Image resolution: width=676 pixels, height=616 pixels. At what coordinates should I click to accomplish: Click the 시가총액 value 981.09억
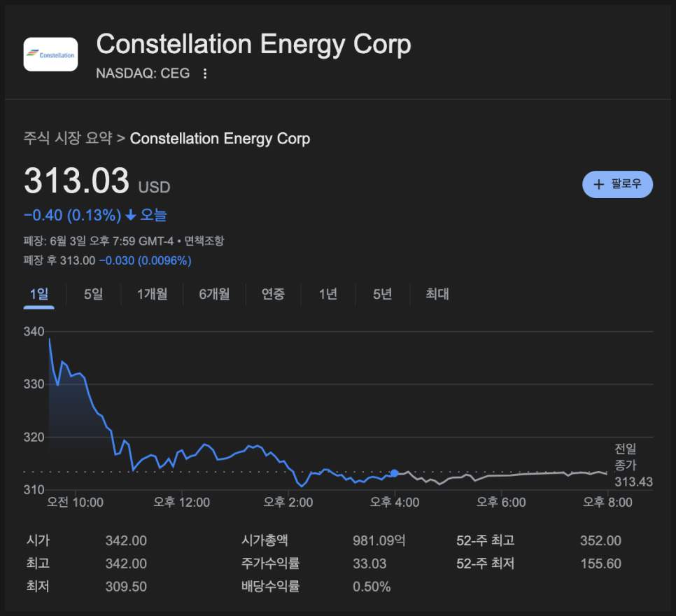click(x=379, y=540)
